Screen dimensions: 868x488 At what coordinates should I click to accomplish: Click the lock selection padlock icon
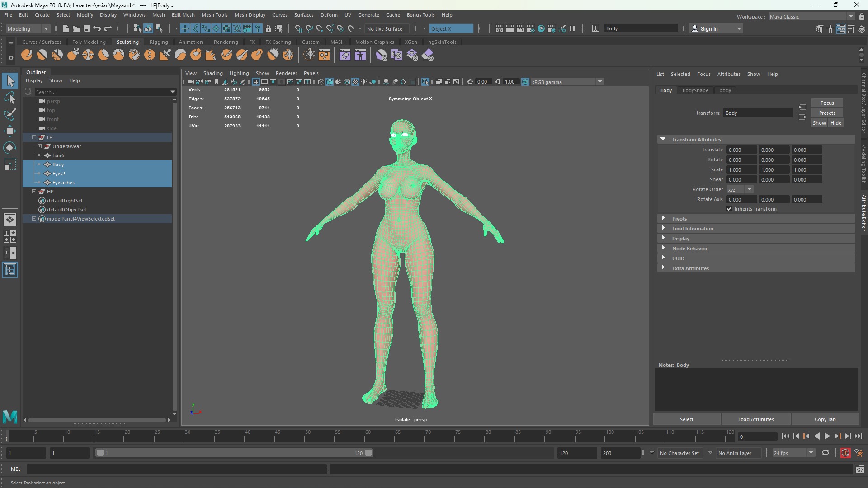(x=268, y=28)
